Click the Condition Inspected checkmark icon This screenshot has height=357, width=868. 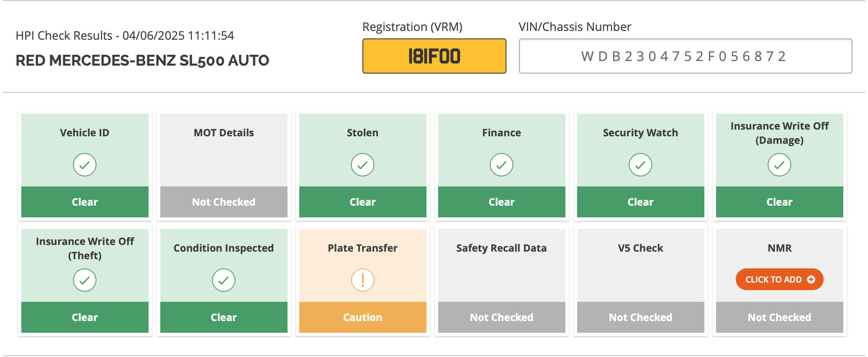[223, 280]
